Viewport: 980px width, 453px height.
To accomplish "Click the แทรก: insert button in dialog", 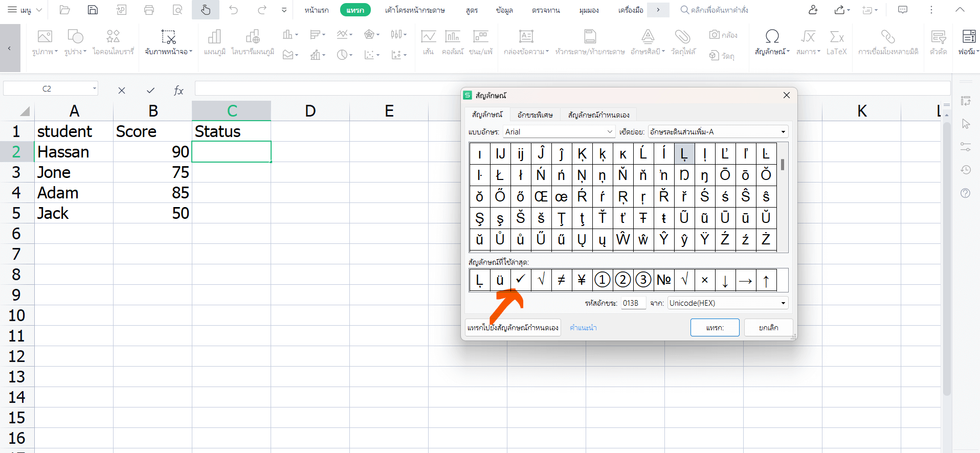I will pyautogui.click(x=715, y=327).
